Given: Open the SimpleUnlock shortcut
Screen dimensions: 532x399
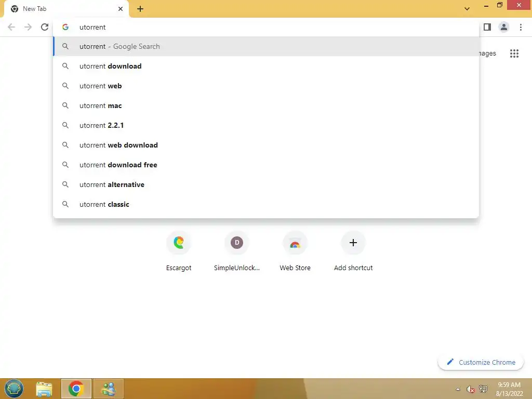Looking at the screenshot, I should click(237, 251).
